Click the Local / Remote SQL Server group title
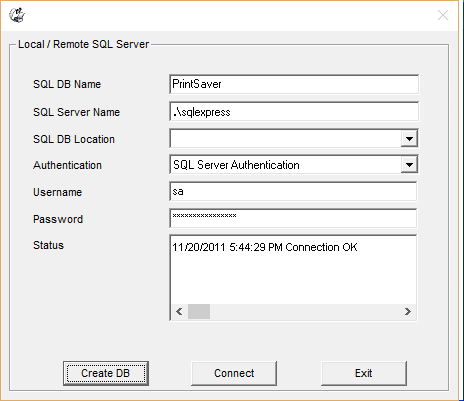The height and width of the screenshot is (401, 464). [83, 44]
